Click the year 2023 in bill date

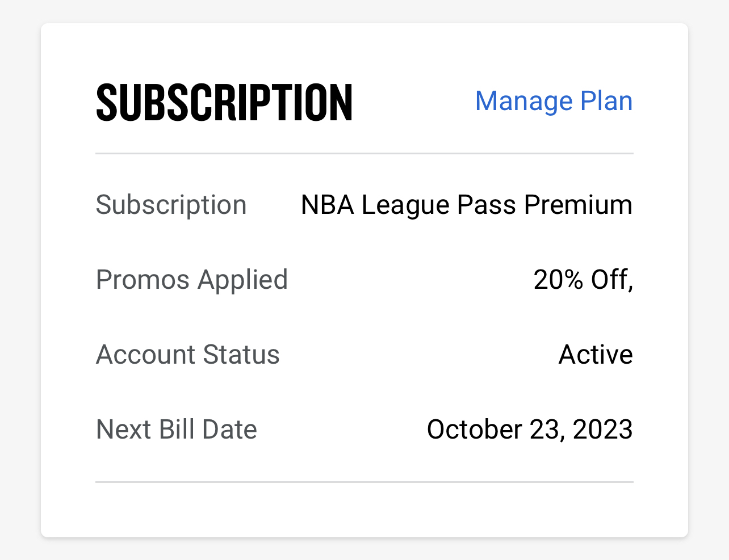[602, 430]
